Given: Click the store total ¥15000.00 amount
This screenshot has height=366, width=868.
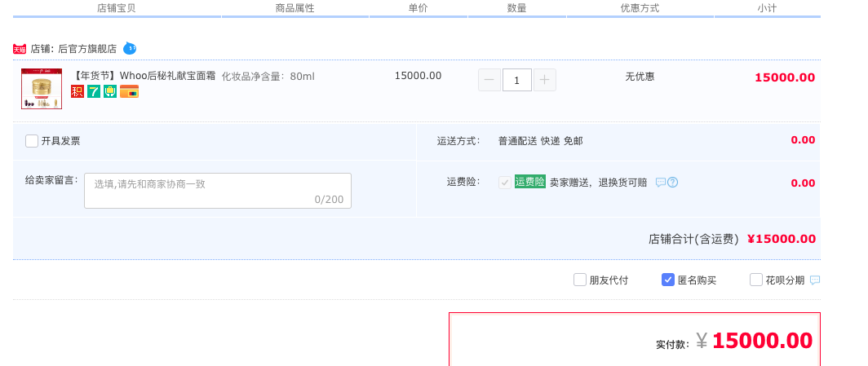Looking at the screenshot, I should [781, 239].
